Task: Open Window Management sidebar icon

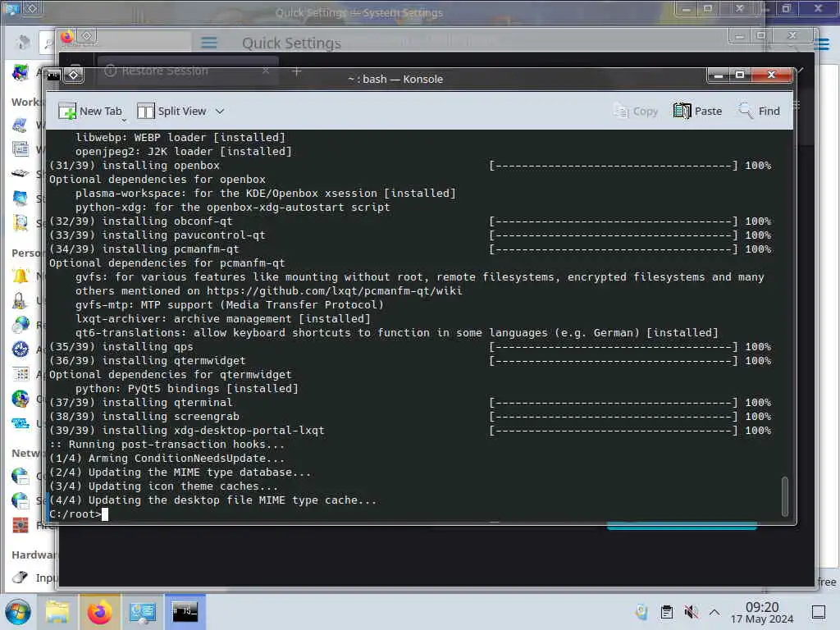Action: (21, 148)
